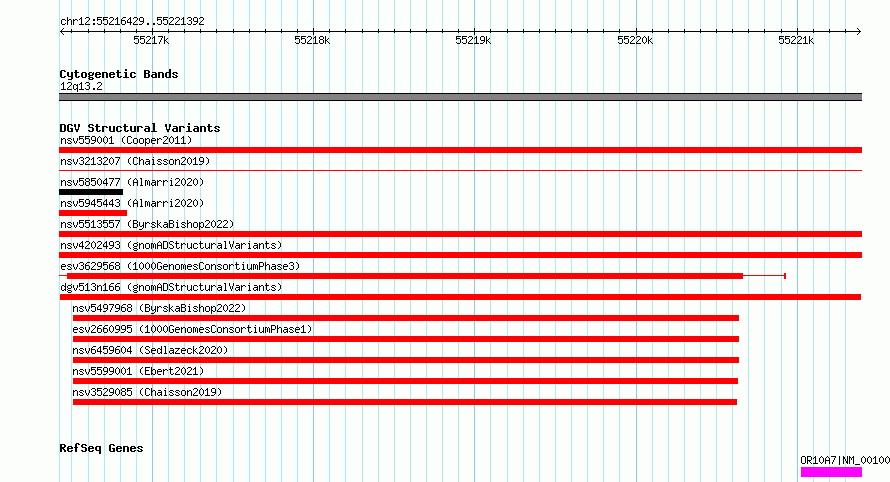Select the dgv513n166 red bar
The image size is (890, 482).
click(460, 297)
